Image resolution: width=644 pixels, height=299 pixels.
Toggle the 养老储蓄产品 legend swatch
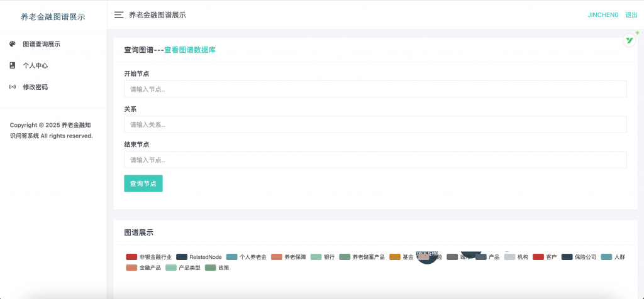tap(345, 257)
